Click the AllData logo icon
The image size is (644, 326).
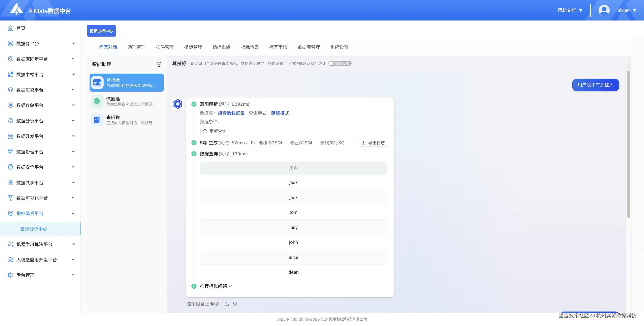[x=17, y=9]
